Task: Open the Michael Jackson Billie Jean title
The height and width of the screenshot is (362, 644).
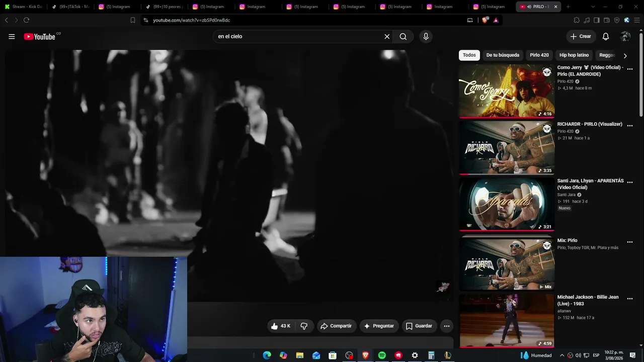Action: coord(588,300)
